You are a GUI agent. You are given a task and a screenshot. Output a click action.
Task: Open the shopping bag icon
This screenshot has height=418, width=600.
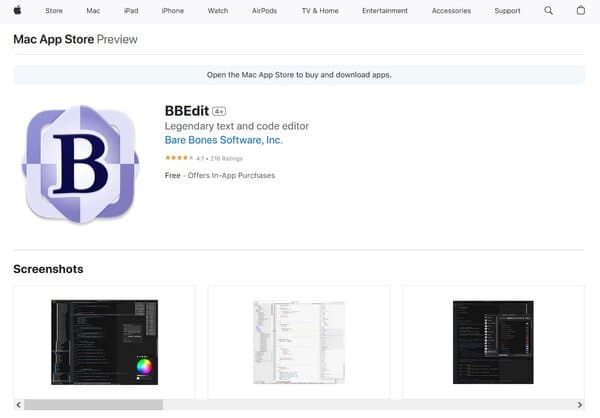click(580, 10)
